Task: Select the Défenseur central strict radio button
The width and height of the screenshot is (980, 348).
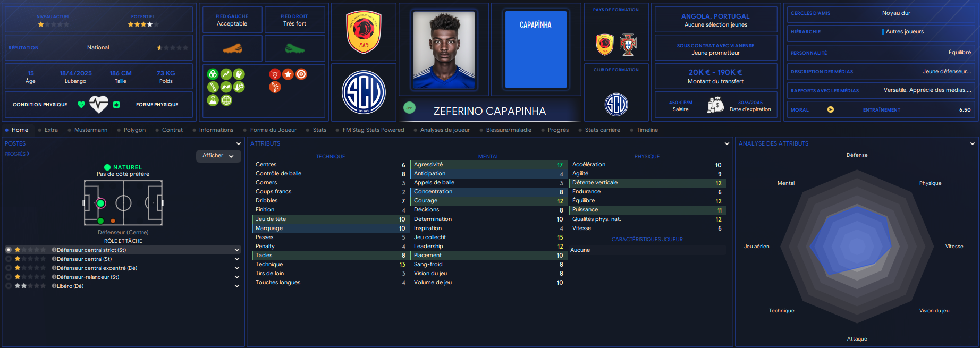Action: [9, 250]
